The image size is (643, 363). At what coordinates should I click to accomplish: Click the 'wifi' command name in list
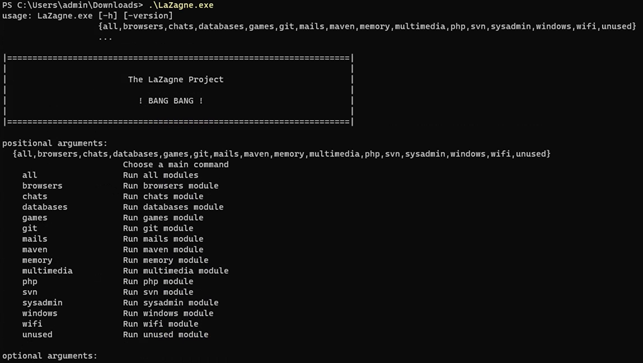32,324
